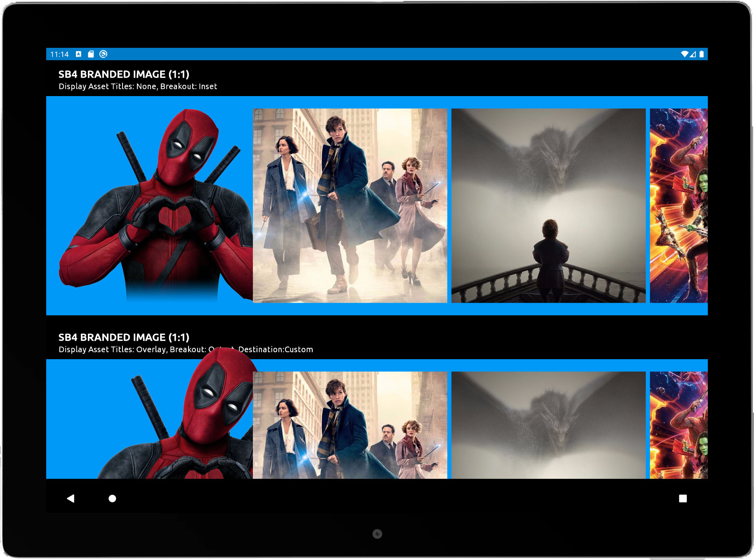The height and width of the screenshot is (560, 754).
Task: Tap the Android back navigation button
Action: 71,499
